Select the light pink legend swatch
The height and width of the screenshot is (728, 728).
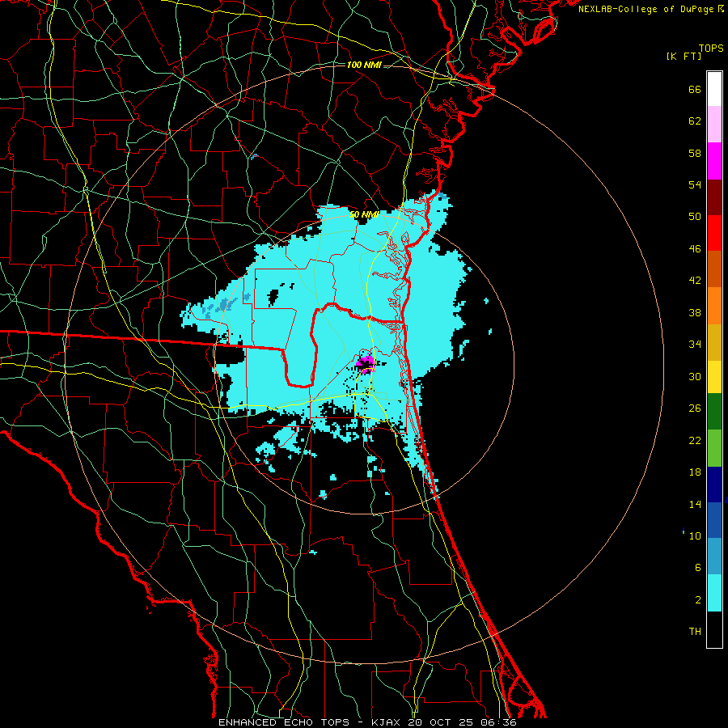pyautogui.click(x=714, y=124)
